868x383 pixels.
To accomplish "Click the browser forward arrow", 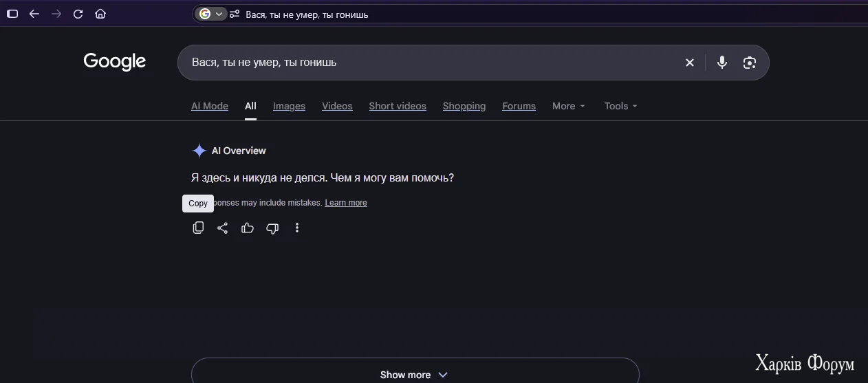I will pyautogui.click(x=56, y=14).
